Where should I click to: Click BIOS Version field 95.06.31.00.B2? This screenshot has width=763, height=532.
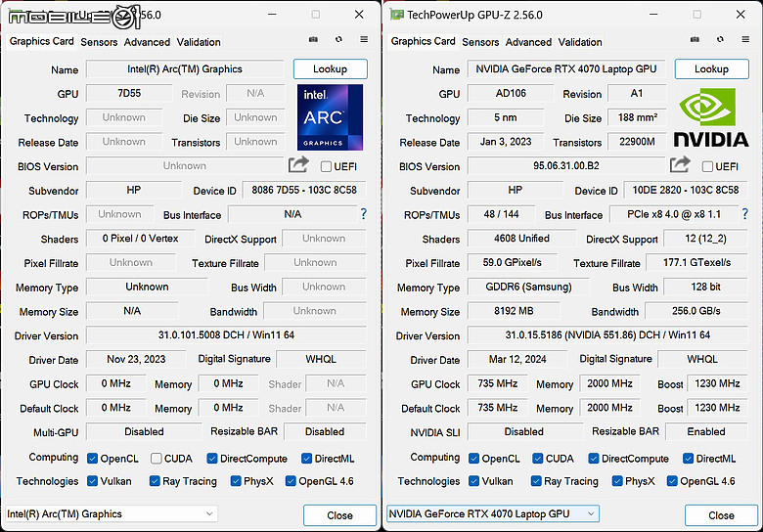566,166
